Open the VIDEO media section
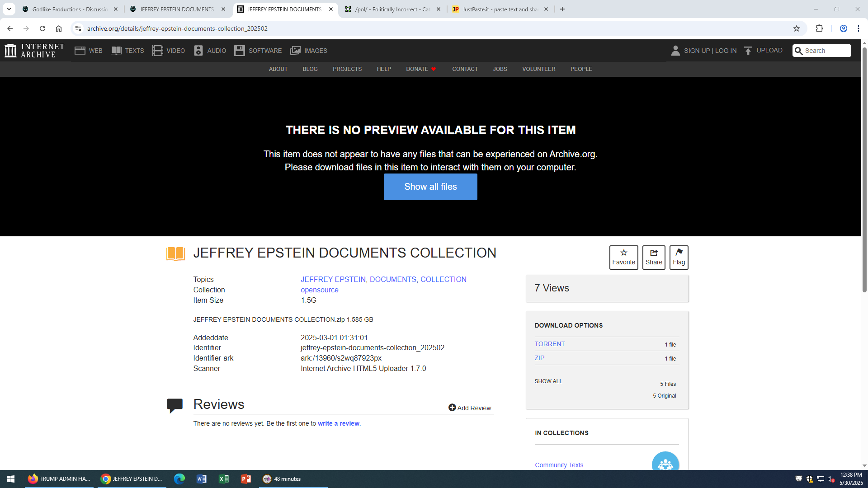The image size is (868, 488). 169,51
